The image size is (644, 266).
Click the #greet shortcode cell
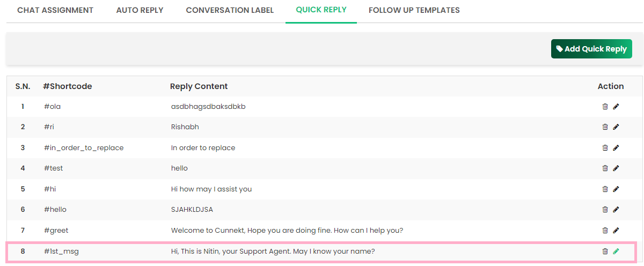point(56,231)
